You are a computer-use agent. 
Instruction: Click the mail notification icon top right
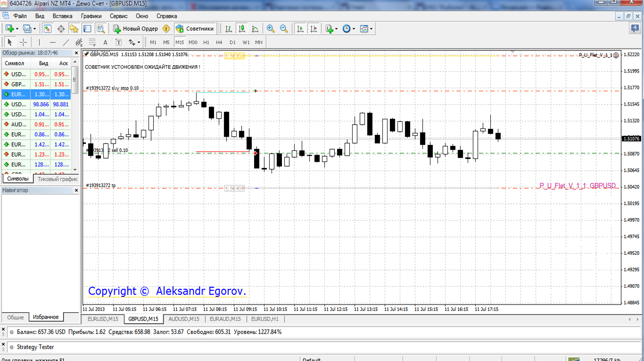(x=635, y=28)
